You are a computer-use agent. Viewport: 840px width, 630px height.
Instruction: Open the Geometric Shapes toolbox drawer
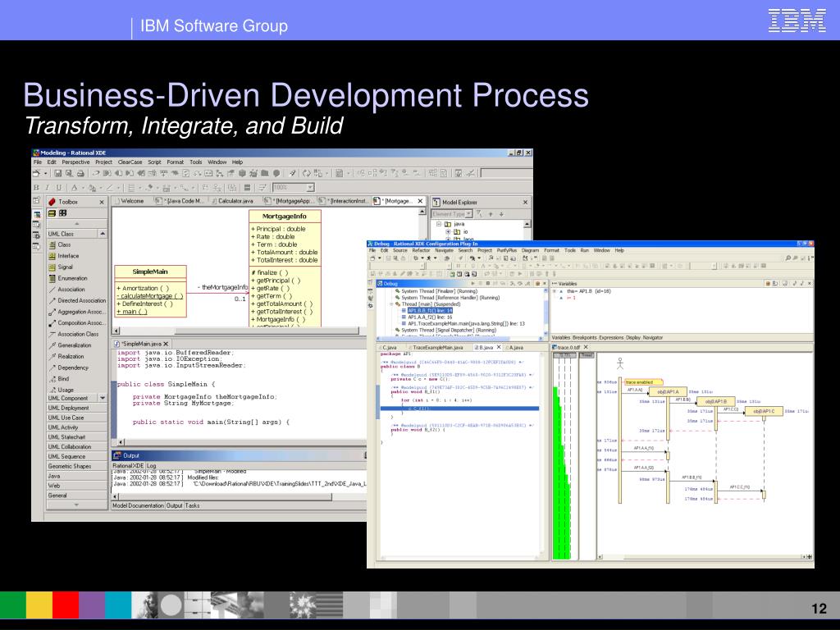click(x=77, y=466)
